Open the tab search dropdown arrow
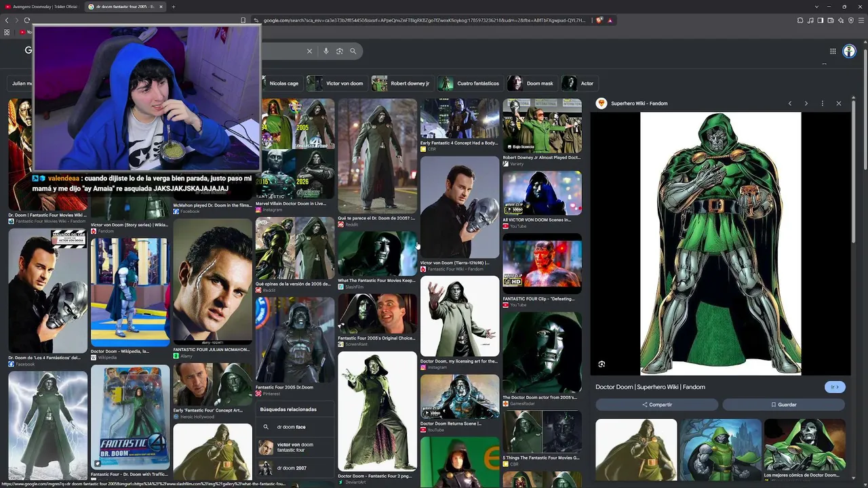 816,7
